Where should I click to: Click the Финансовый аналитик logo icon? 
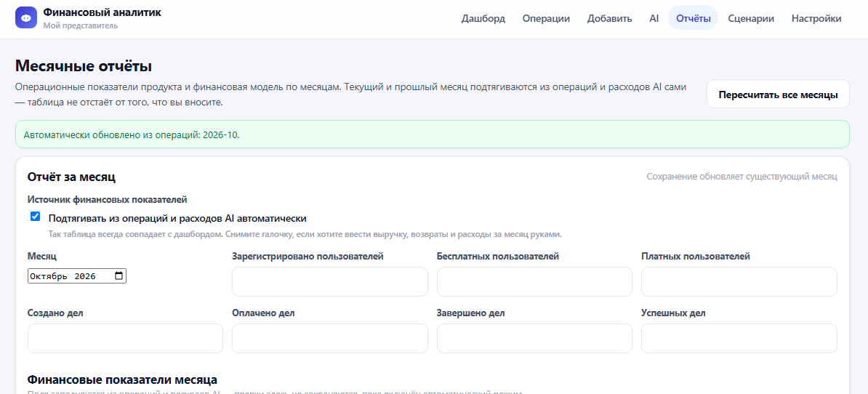click(x=26, y=17)
